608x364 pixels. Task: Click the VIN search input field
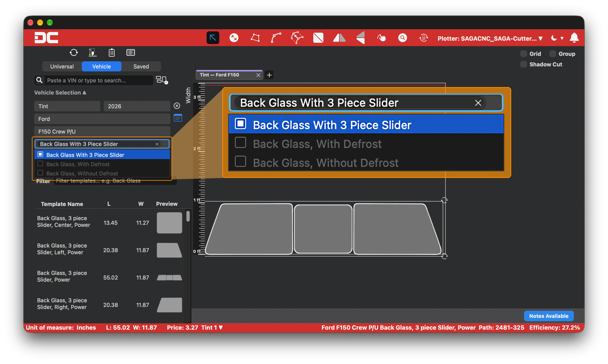[94, 80]
